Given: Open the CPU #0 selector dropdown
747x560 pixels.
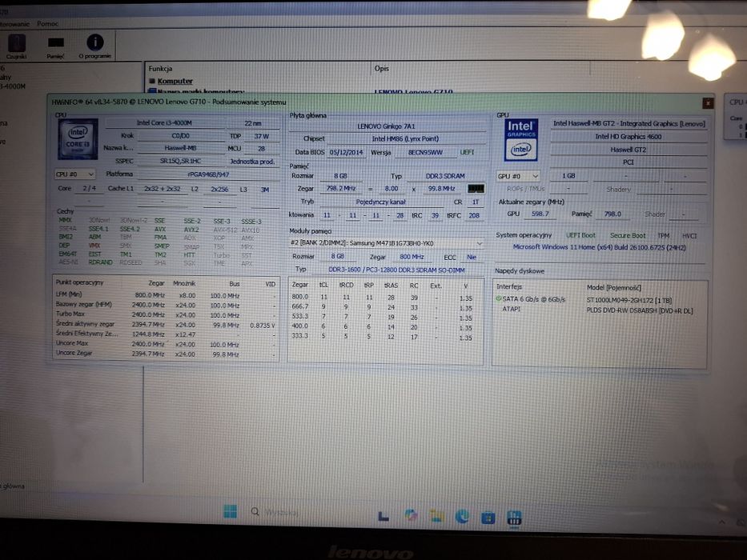Looking at the screenshot, I should 75,174.
